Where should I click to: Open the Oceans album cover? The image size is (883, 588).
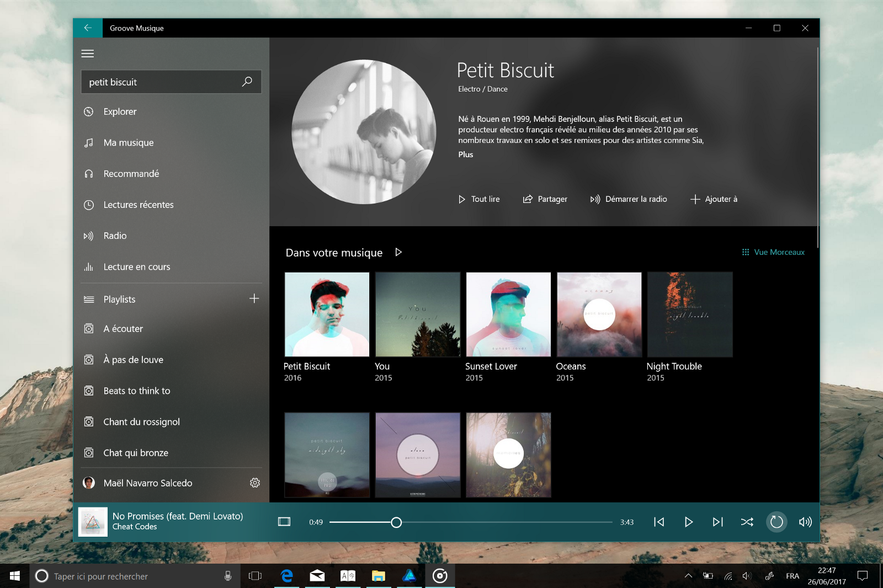tap(599, 314)
